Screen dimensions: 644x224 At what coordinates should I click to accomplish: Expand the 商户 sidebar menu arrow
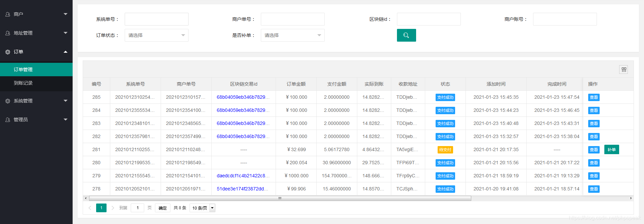tap(66, 14)
